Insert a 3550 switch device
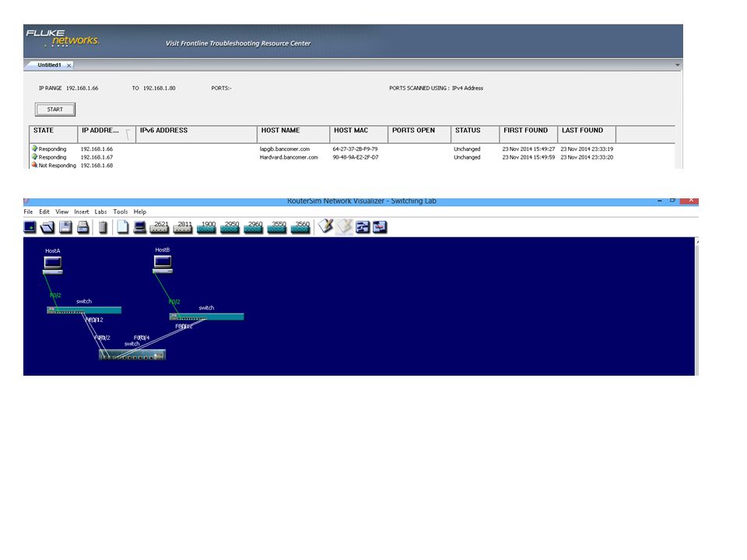The width and height of the screenshot is (747, 560). [x=277, y=227]
